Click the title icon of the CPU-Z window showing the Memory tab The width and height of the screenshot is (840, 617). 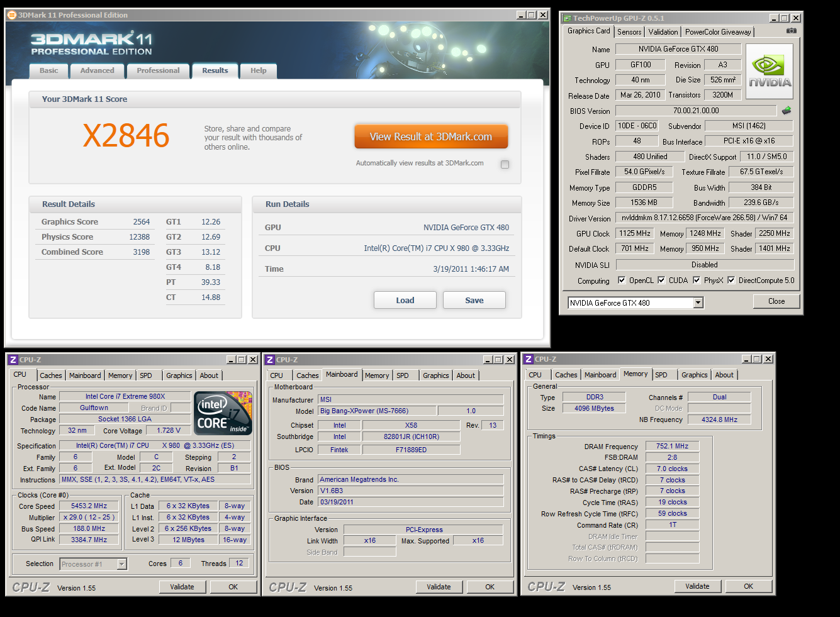(529, 359)
